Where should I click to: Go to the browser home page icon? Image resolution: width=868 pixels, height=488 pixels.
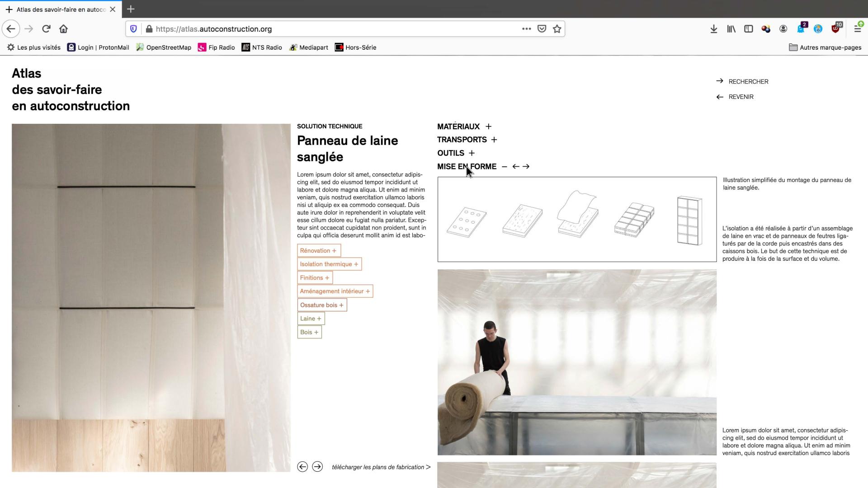(63, 29)
